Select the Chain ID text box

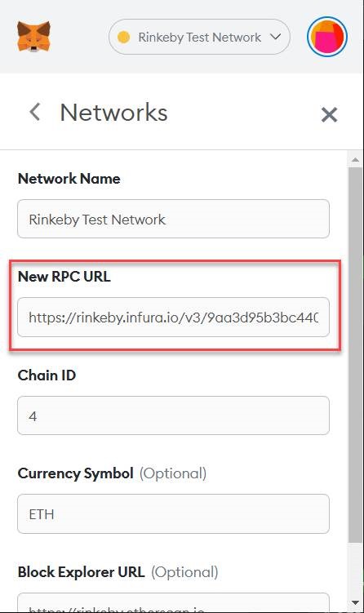[x=173, y=415]
